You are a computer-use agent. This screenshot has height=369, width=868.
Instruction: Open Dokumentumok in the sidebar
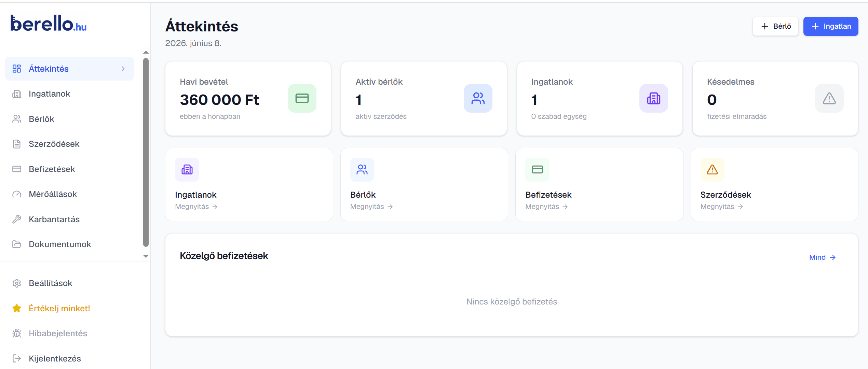click(70, 244)
